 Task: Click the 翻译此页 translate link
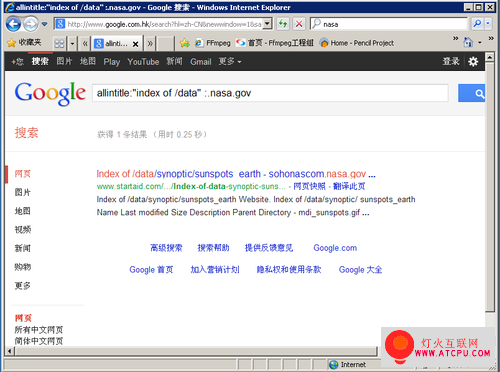point(349,186)
